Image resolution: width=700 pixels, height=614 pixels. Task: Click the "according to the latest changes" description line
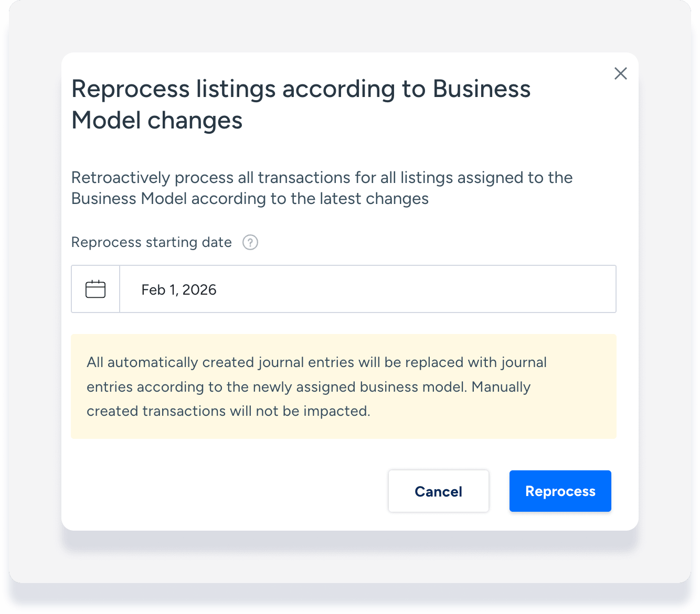click(x=250, y=199)
